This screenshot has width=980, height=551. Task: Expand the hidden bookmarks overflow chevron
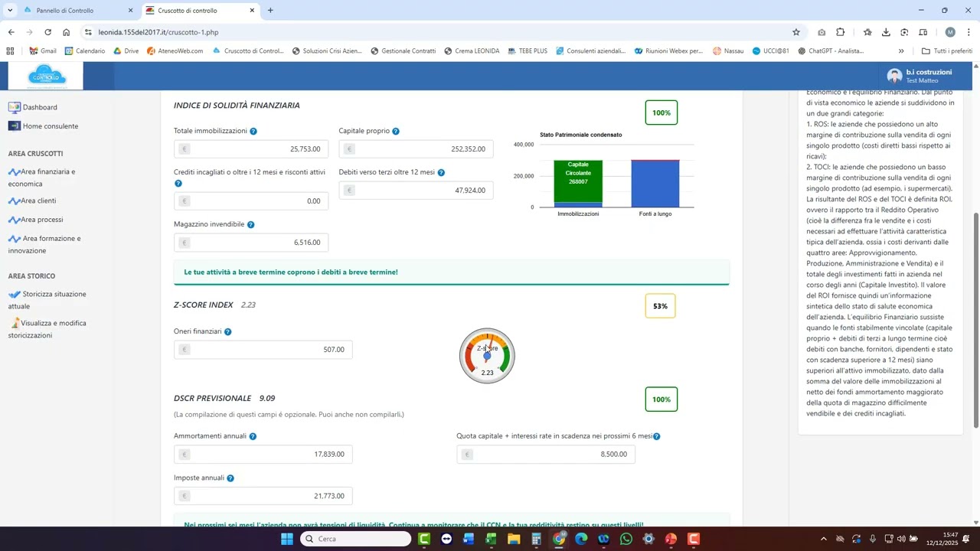point(901,51)
